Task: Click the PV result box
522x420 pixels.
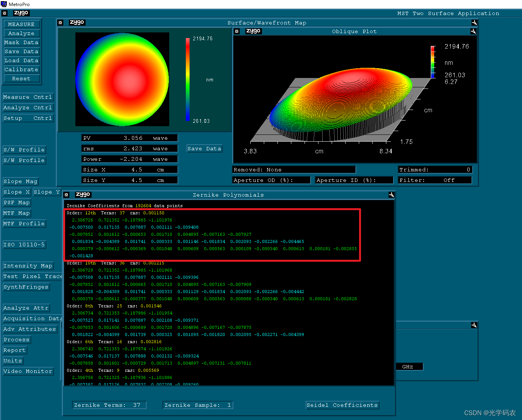Action: pos(130,138)
